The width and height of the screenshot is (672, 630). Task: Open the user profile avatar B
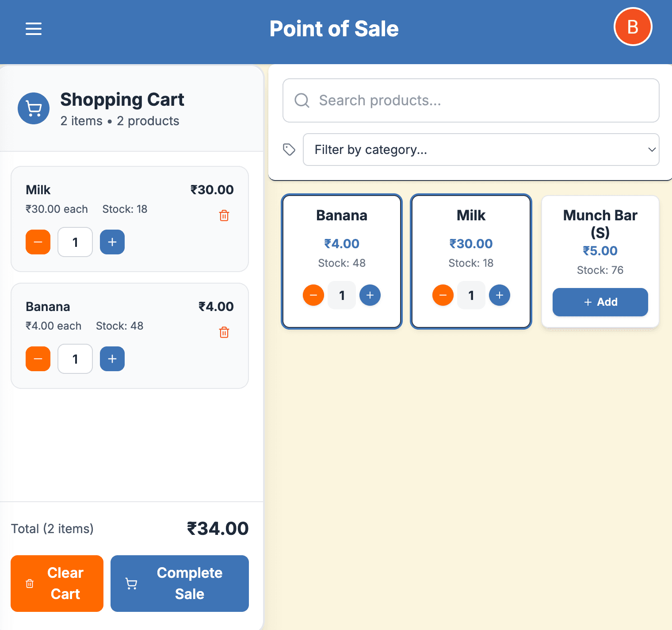(x=633, y=27)
